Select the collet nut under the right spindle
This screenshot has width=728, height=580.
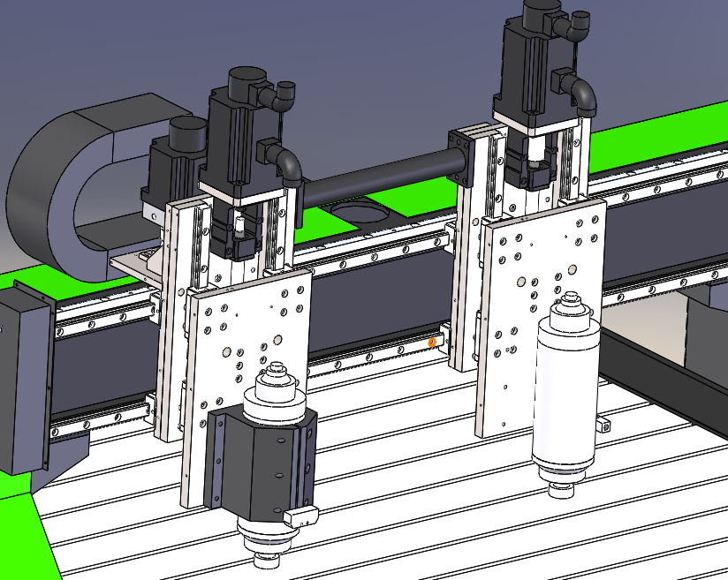(562, 490)
